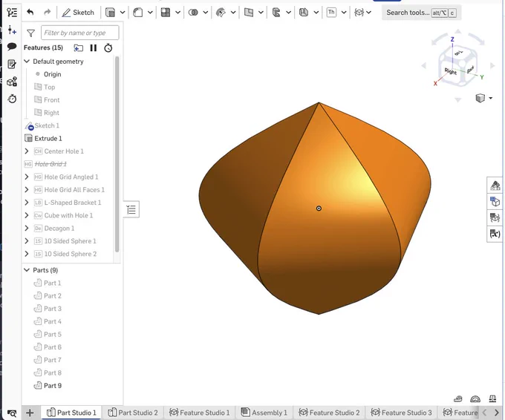The image size is (505, 420).
Task: Expand Hole Grid All Faces 1
Action: click(x=27, y=190)
